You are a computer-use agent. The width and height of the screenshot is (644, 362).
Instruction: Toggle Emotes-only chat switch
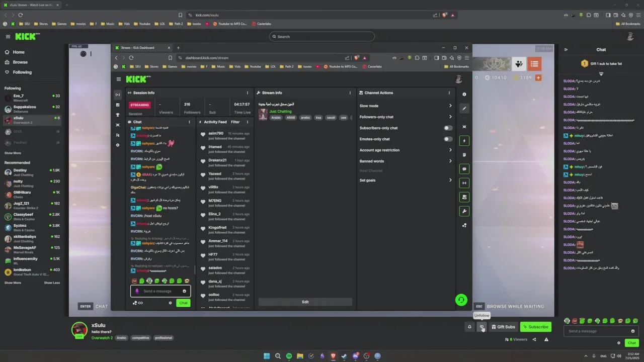[x=448, y=139]
